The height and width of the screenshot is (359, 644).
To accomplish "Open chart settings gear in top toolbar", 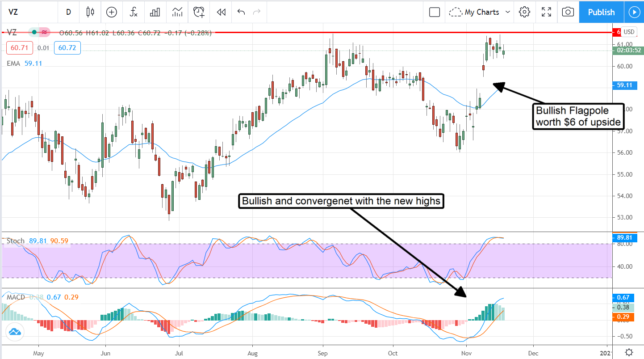I will pyautogui.click(x=524, y=12).
